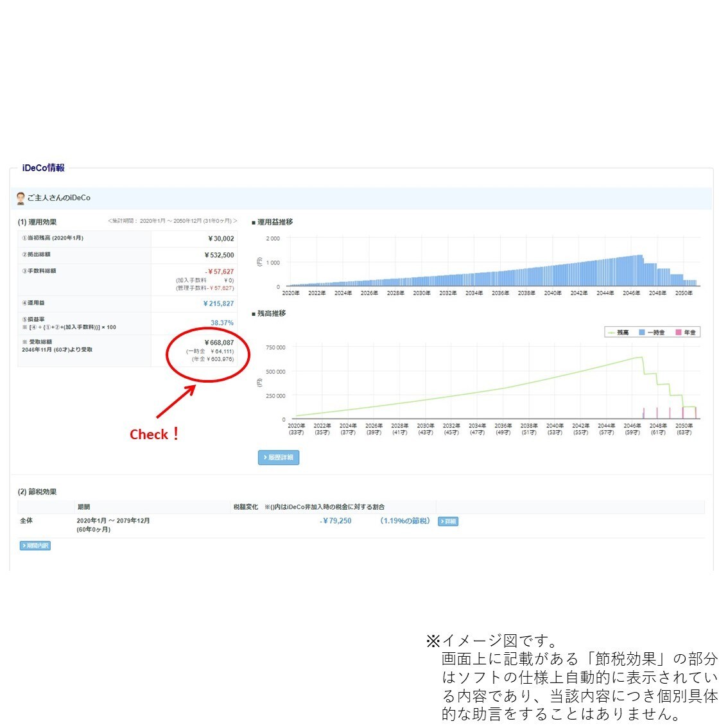Select the investment gain value ¥215,827
Image resolution: width=728 pixels, height=728 pixels.
pyautogui.click(x=218, y=304)
